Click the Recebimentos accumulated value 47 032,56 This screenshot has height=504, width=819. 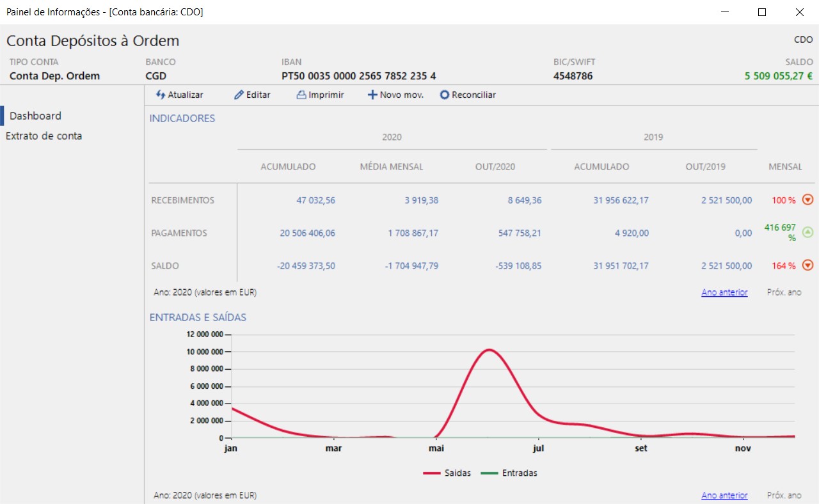coord(315,200)
